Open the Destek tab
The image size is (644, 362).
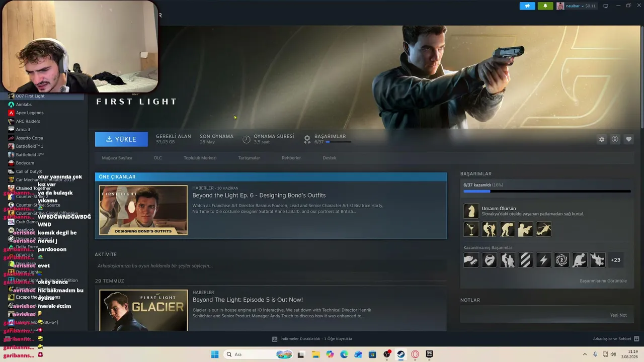click(330, 158)
